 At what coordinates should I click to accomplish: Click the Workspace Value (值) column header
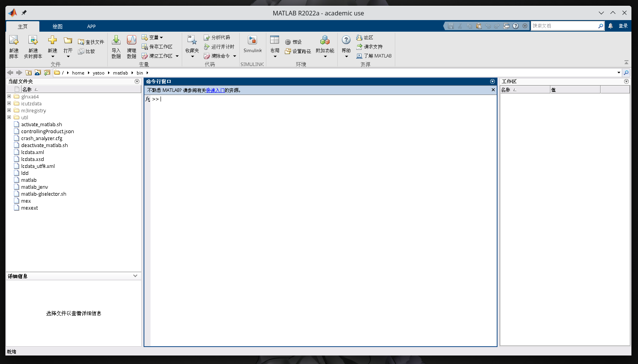click(575, 90)
